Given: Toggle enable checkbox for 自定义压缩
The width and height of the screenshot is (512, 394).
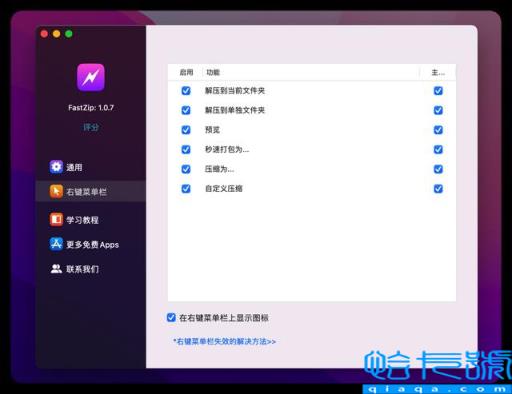Looking at the screenshot, I should (x=186, y=189).
